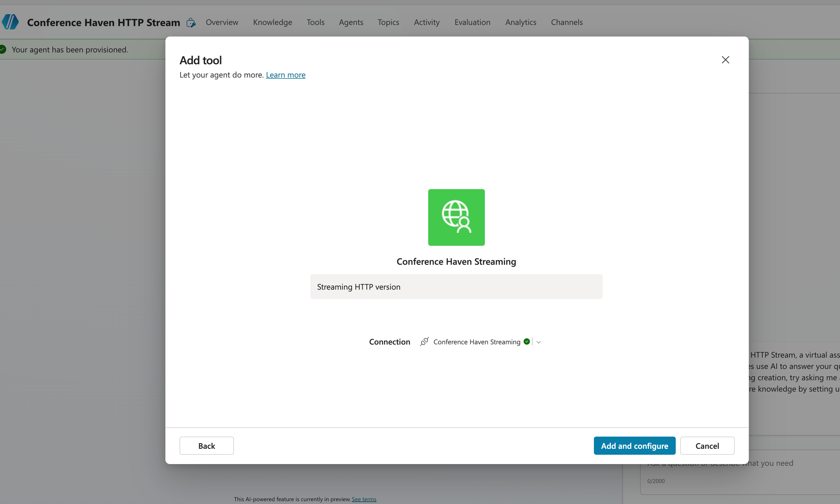
Task: Dismiss the Add tool dialog
Action: pos(726,59)
